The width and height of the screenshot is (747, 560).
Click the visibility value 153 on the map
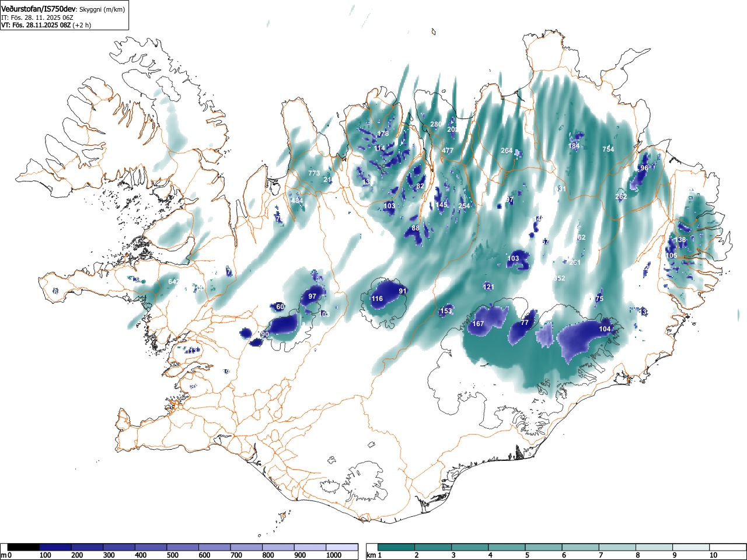click(446, 311)
